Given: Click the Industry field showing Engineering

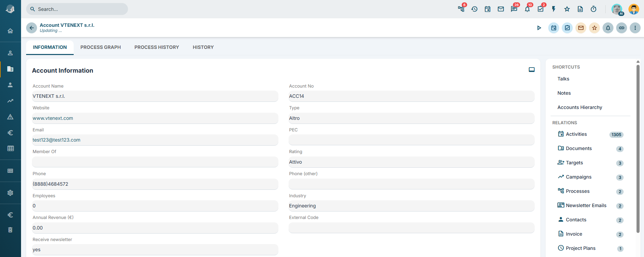Looking at the screenshot, I should tap(411, 206).
